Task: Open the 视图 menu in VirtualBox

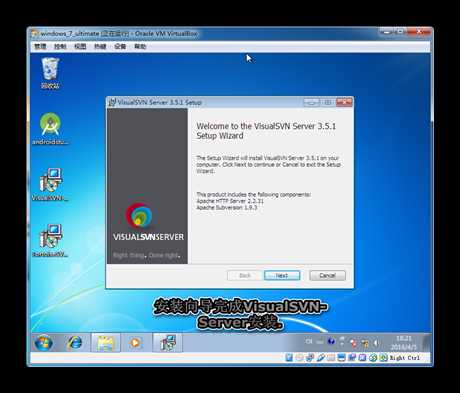Action: pos(80,46)
